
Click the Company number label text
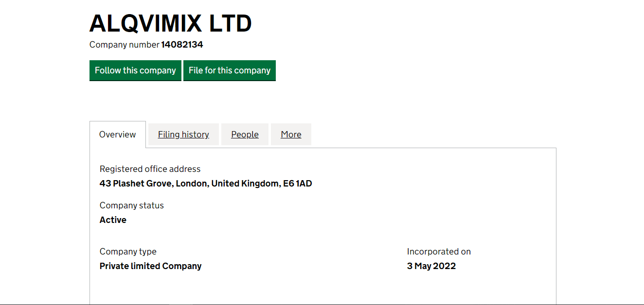tap(124, 45)
